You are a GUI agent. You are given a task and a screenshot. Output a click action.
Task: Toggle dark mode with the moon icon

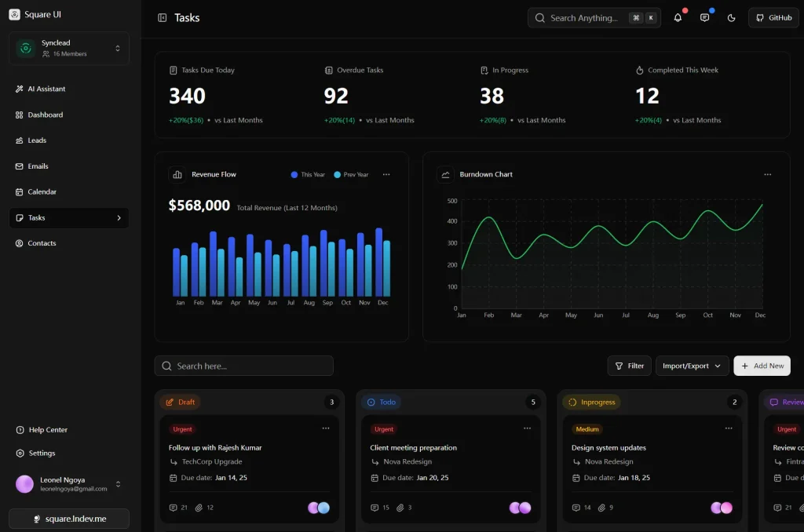click(730, 17)
